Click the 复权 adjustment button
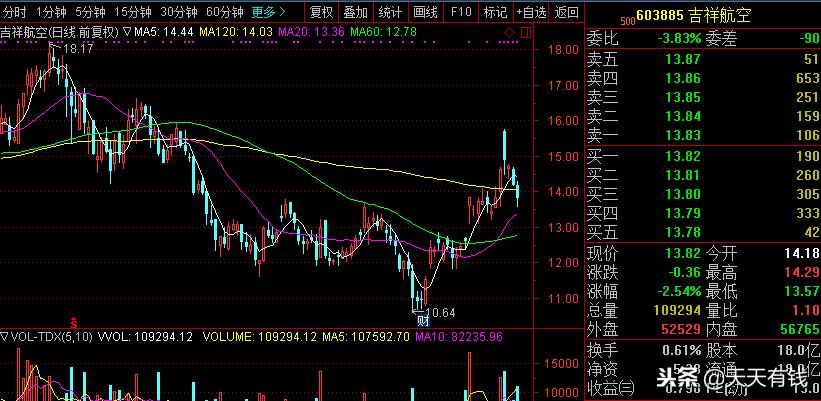This screenshot has height=401, width=821. tap(321, 12)
